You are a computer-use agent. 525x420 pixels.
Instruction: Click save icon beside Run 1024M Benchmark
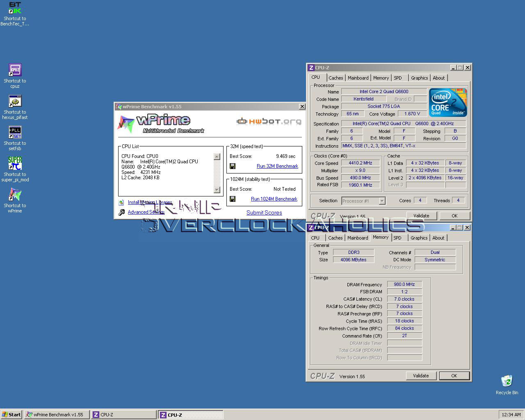click(233, 199)
